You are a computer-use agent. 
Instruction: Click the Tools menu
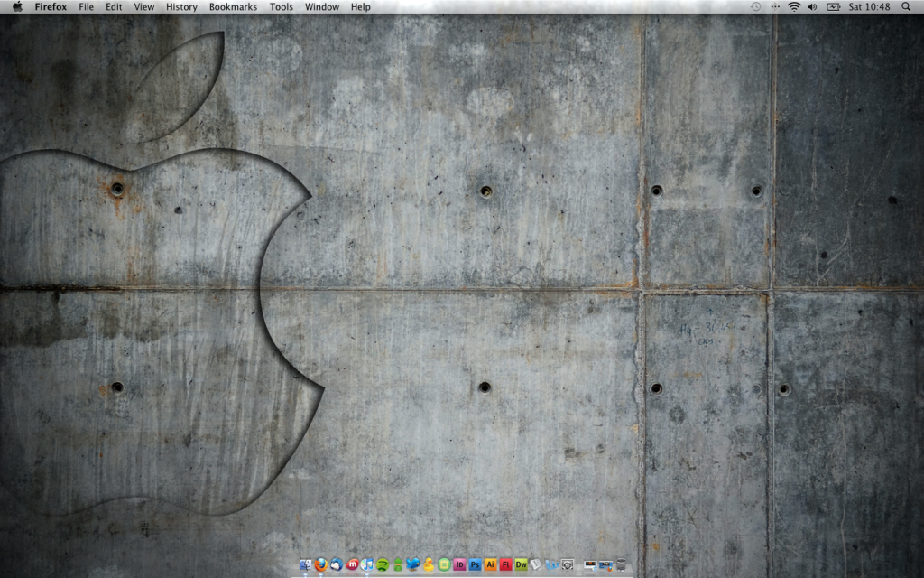pos(282,7)
